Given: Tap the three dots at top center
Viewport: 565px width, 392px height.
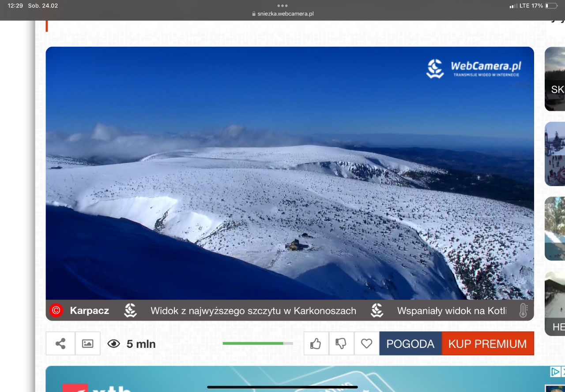Looking at the screenshot, I should 282,6.
